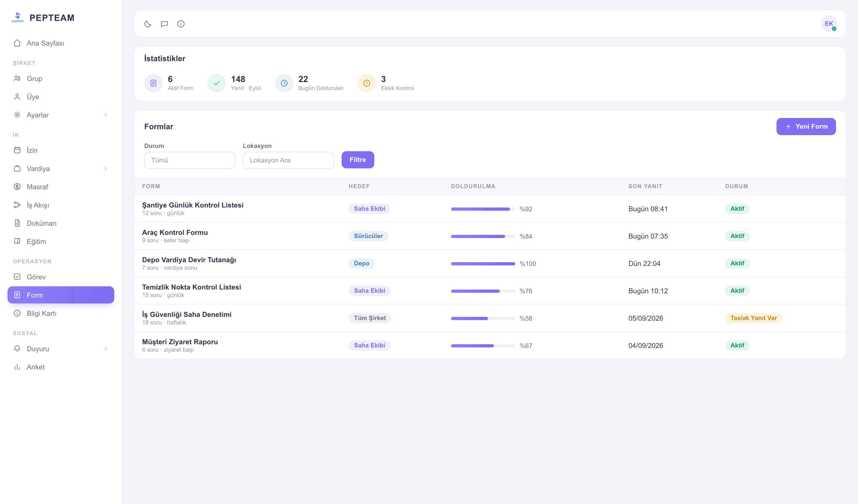
Task: Click the PEPTEAM brand title
Action: click(x=52, y=18)
